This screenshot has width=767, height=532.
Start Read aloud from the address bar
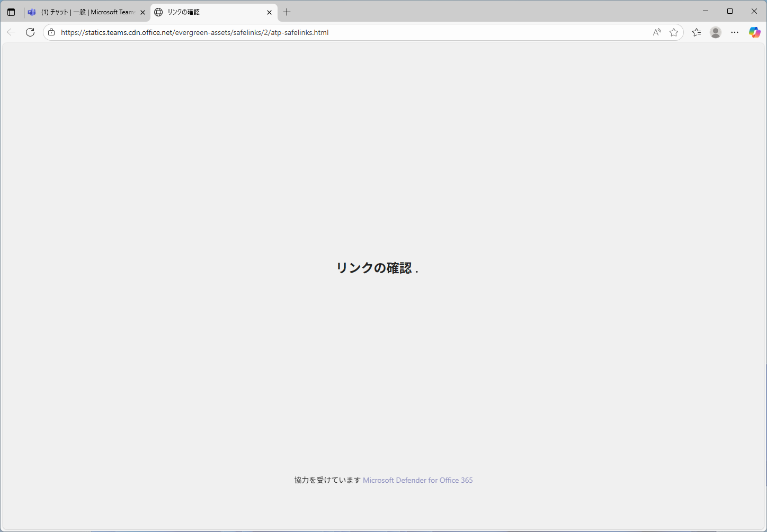coord(657,32)
